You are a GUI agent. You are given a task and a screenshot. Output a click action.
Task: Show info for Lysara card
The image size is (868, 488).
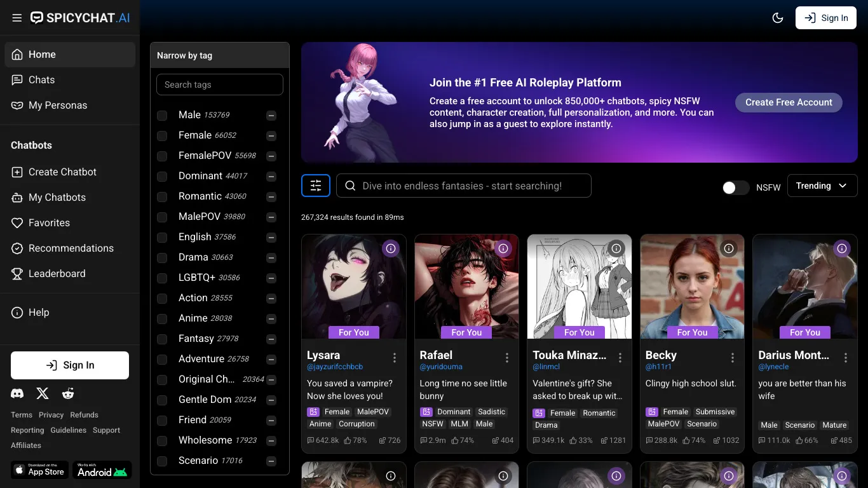pos(391,248)
